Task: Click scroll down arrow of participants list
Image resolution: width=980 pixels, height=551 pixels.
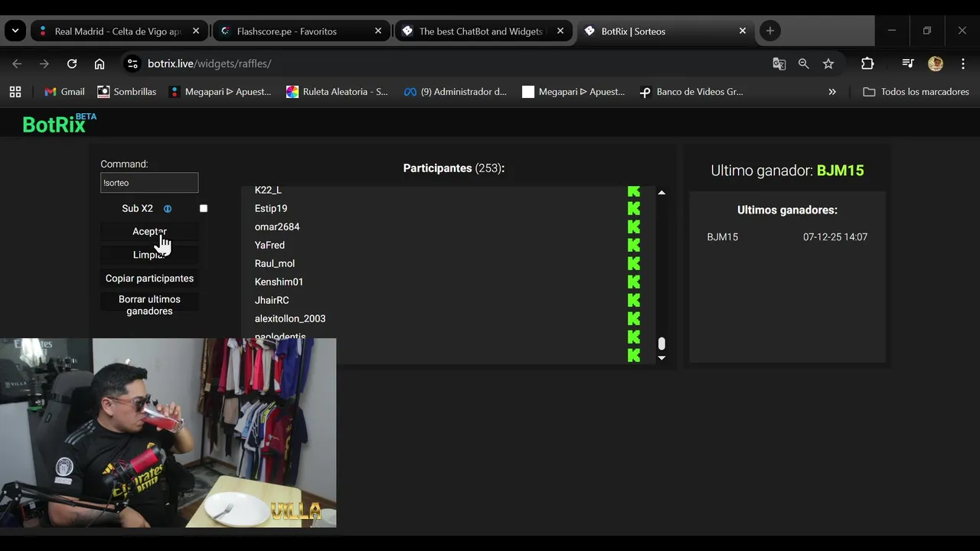Action: pyautogui.click(x=661, y=357)
